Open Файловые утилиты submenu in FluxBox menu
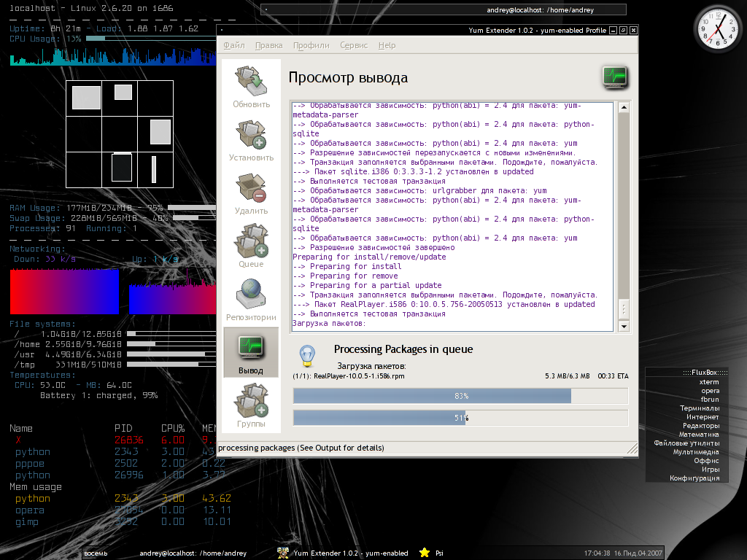 [x=686, y=443]
